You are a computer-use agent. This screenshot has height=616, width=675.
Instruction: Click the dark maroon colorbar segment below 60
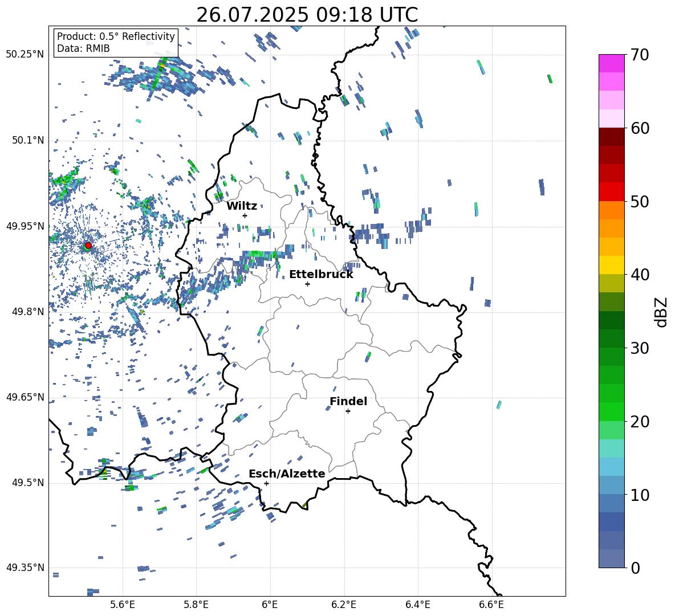tap(611, 137)
